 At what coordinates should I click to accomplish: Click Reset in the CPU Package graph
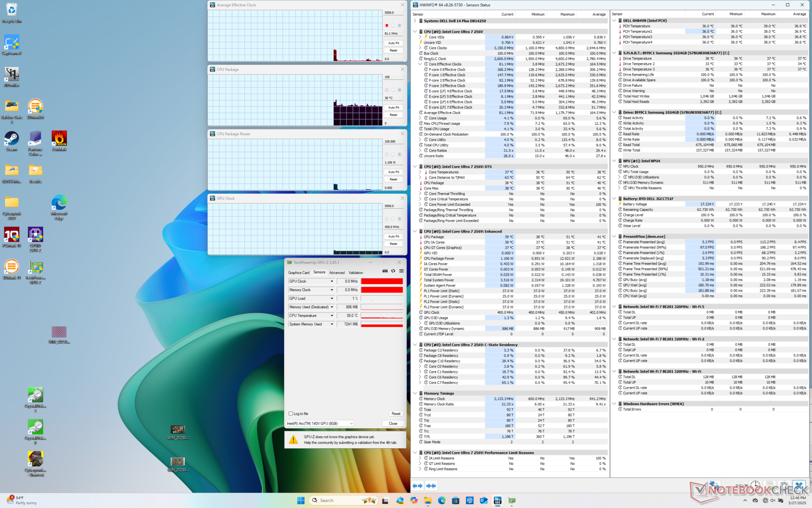pyautogui.click(x=393, y=115)
